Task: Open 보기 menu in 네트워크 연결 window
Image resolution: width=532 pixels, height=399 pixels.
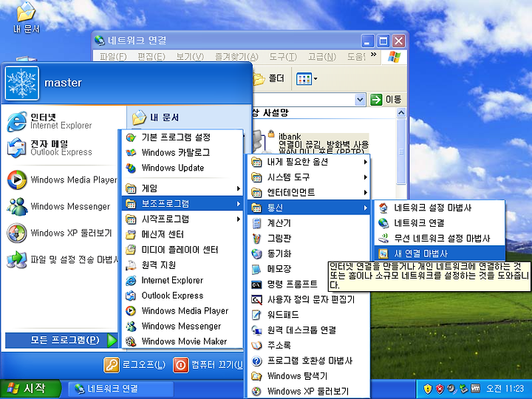Action: [190, 57]
